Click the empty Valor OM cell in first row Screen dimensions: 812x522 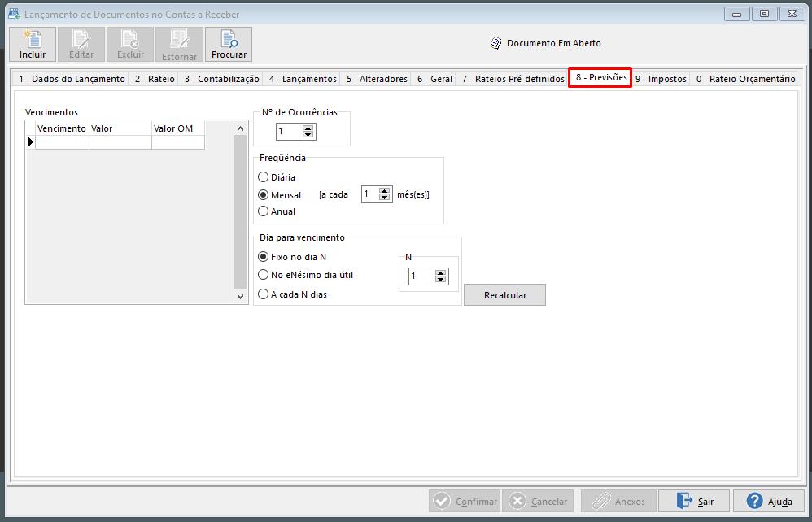[x=178, y=142]
